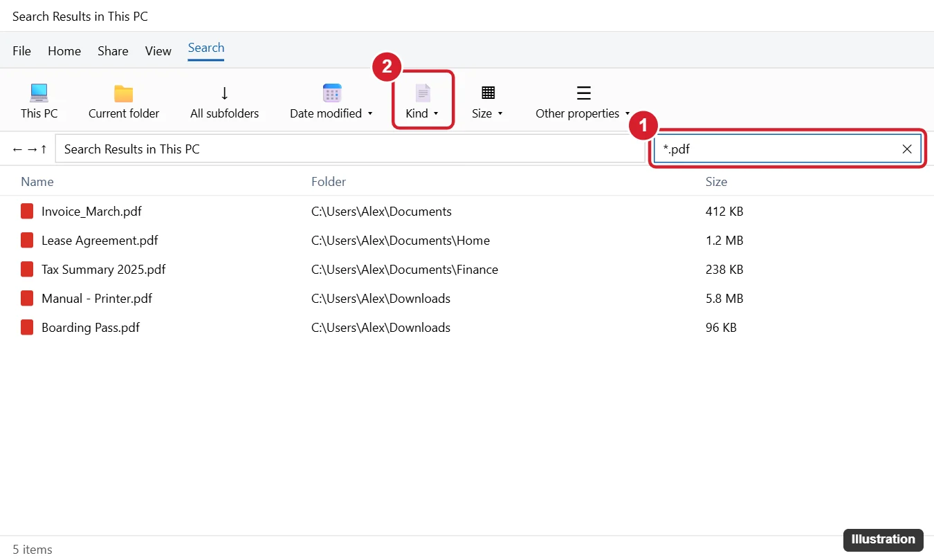Click the PDF icon for Tax Summary 2025.pdf
The width and height of the screenshot is (934, 560).
coord(27,270)
